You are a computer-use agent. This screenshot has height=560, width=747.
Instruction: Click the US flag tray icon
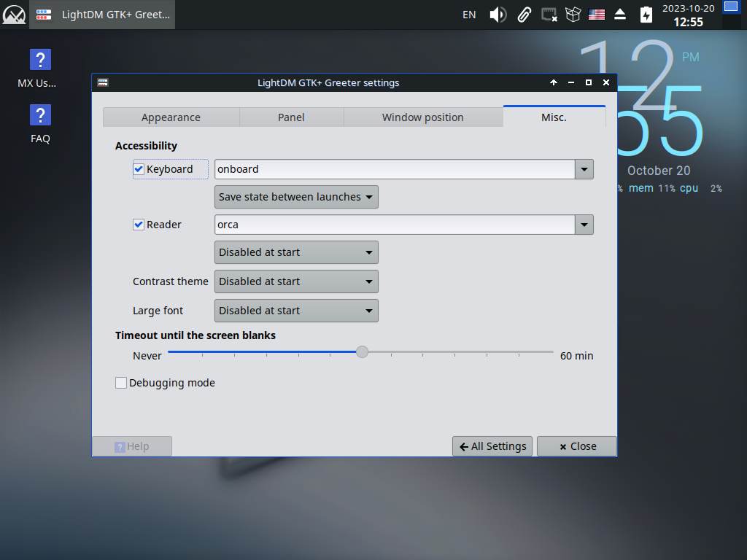(596, 15)
